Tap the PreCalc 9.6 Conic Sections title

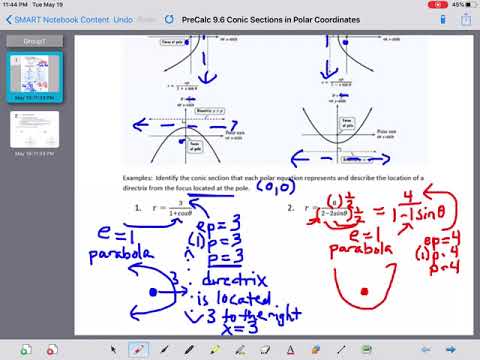coord(271,20)
